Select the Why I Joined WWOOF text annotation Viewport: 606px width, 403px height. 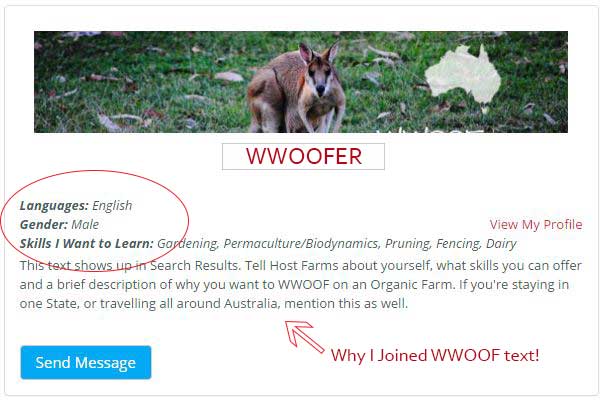435,355
